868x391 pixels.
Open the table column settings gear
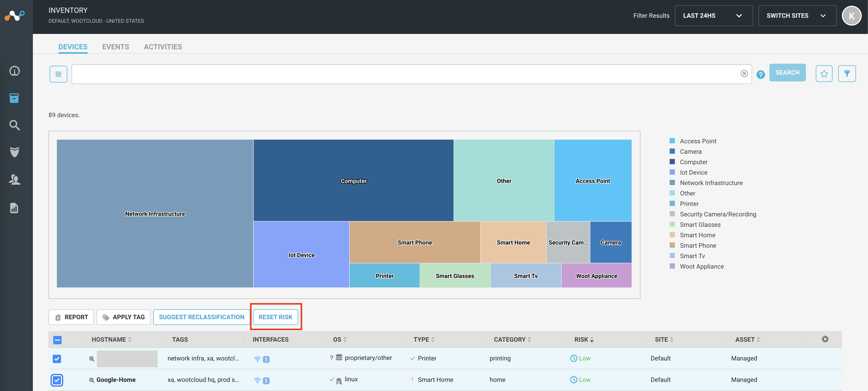click(825, 339)
